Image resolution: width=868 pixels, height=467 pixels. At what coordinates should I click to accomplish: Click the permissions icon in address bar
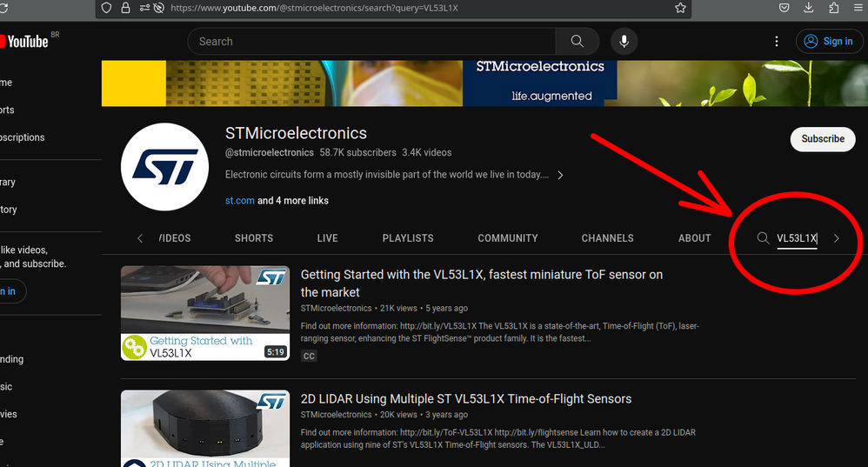click(144, 8)
